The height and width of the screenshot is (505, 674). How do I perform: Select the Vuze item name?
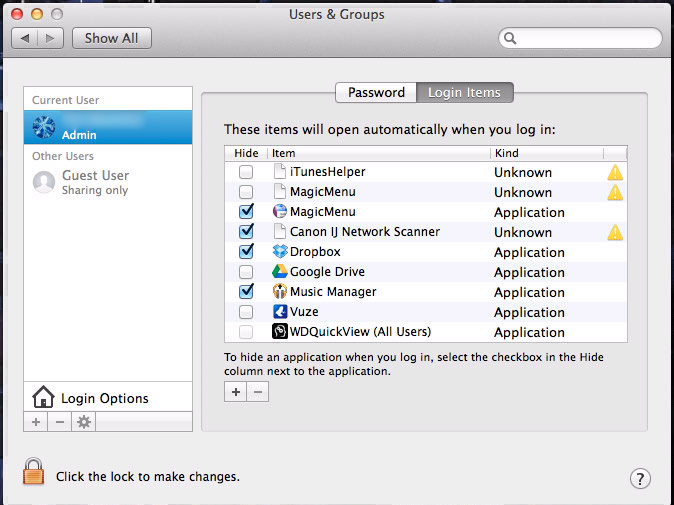click(304, 312)
